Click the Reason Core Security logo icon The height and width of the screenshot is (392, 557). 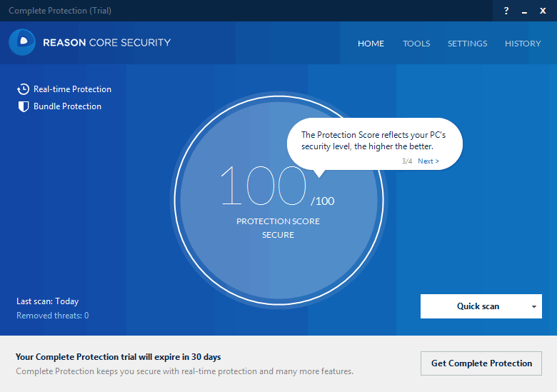pyautogui.click(x=22, y=42)
